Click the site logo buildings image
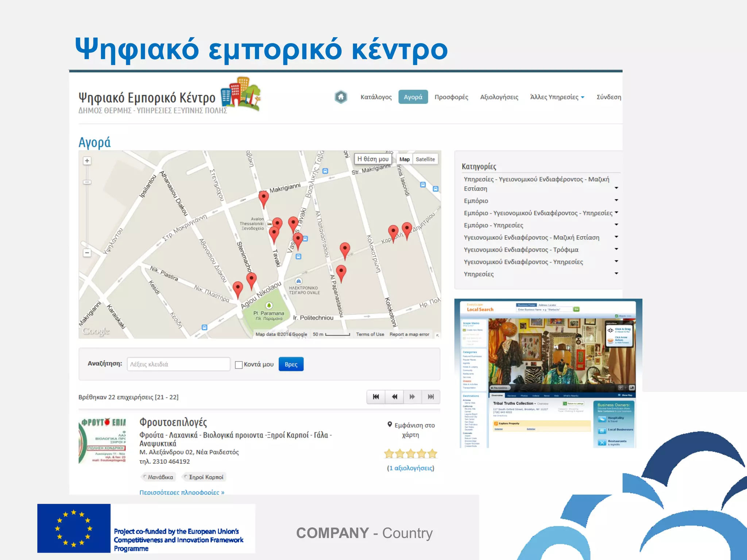Viewport: 747px width, 560px height. click(240, 93)
